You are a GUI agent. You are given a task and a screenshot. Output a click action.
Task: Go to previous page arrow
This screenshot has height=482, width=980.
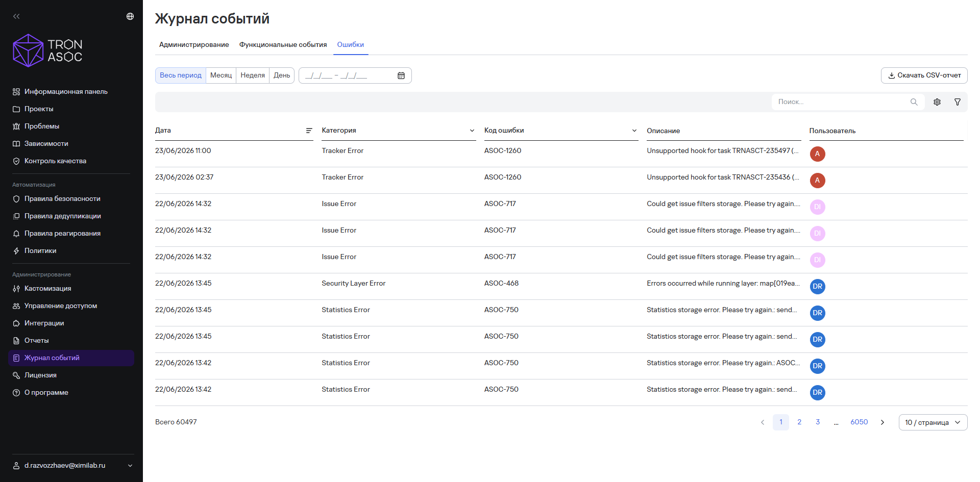tap(763, 422)
